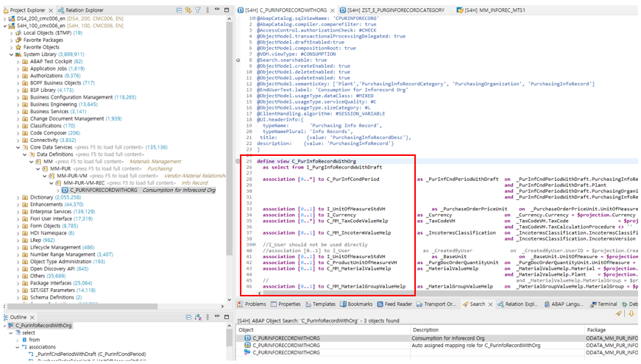Collapse the Data Definitions folder
The image size is (641, 364).
24,154
